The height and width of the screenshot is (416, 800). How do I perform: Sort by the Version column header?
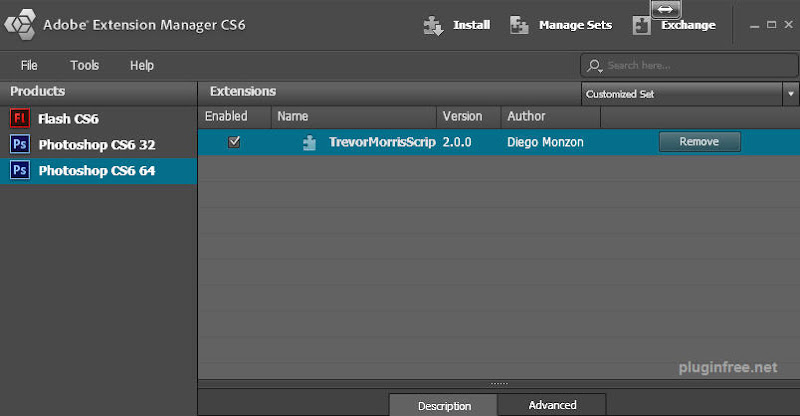(468, 117)
